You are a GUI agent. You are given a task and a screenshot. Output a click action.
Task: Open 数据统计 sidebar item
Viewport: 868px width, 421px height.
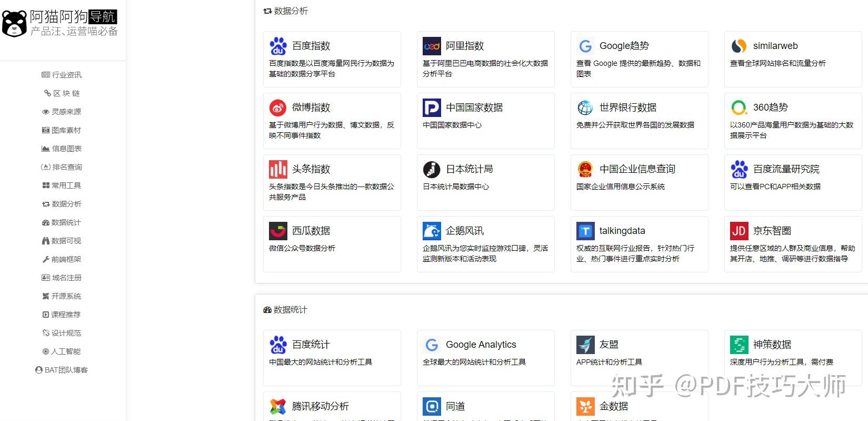[x=62, y=222]
